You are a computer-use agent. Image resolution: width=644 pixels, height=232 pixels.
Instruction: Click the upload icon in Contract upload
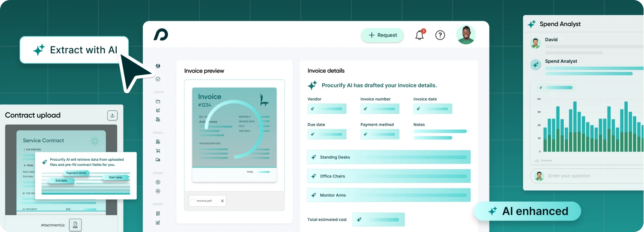coord(112,115)
